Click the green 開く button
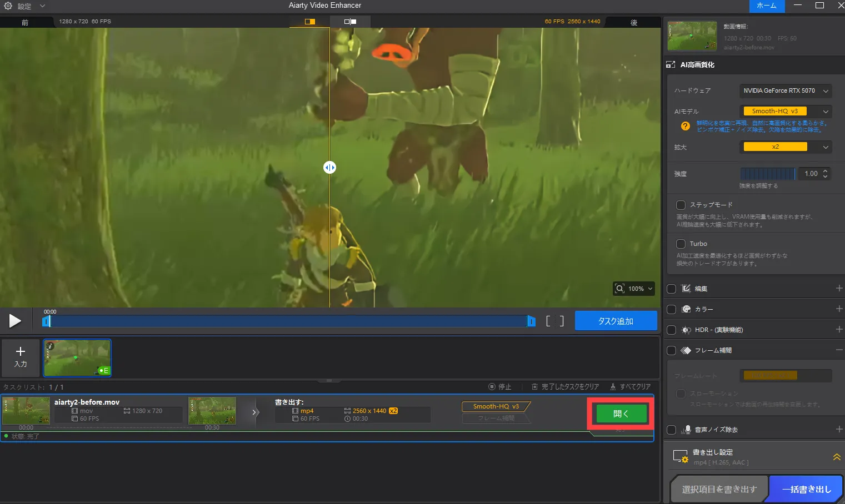Screen dimensions: 845x504 621,414
